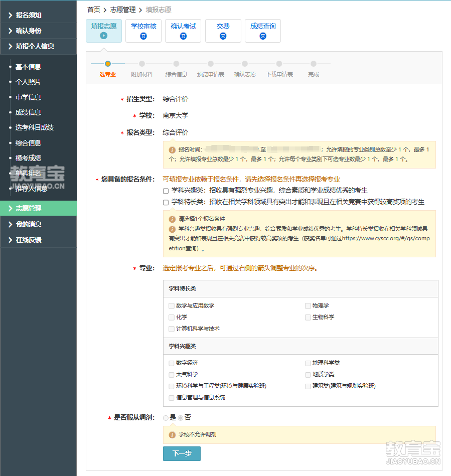This screenshot has height=476, width=451.
Task: Check the 学科兴趣类 registration condition
Action: (166, 191)
